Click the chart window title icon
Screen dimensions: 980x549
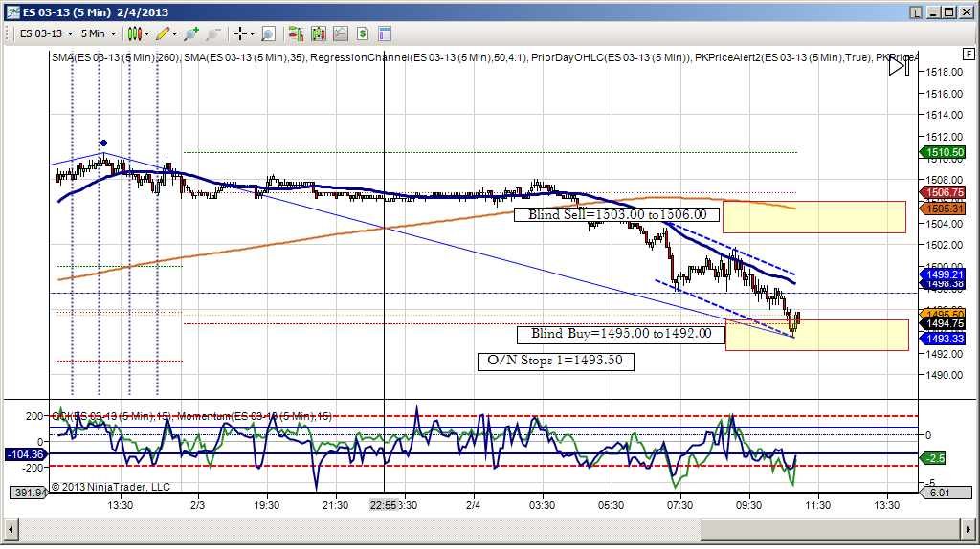12,11
